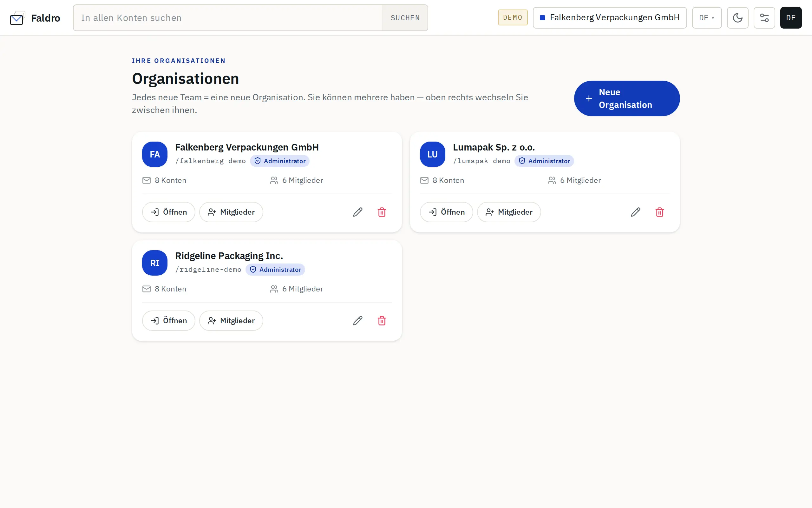Click '/lumapak-demo' slug text
This screenshot has height=508, width=812.
[482, 161]
